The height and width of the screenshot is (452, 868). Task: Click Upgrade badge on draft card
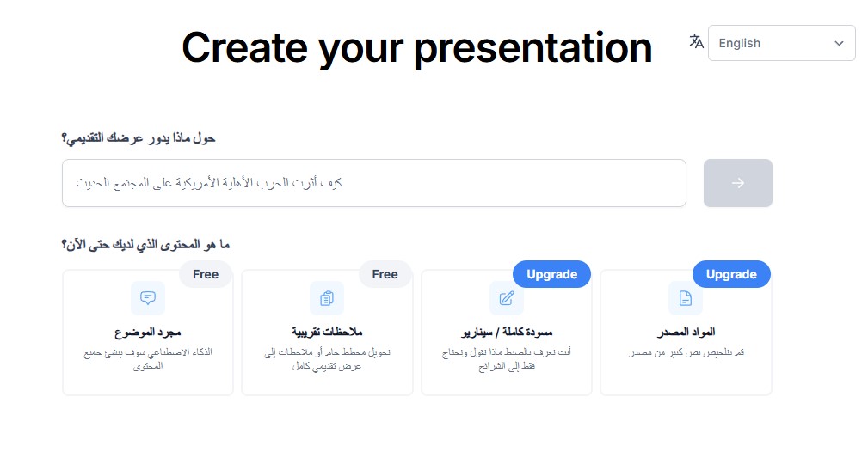(552, 274)
